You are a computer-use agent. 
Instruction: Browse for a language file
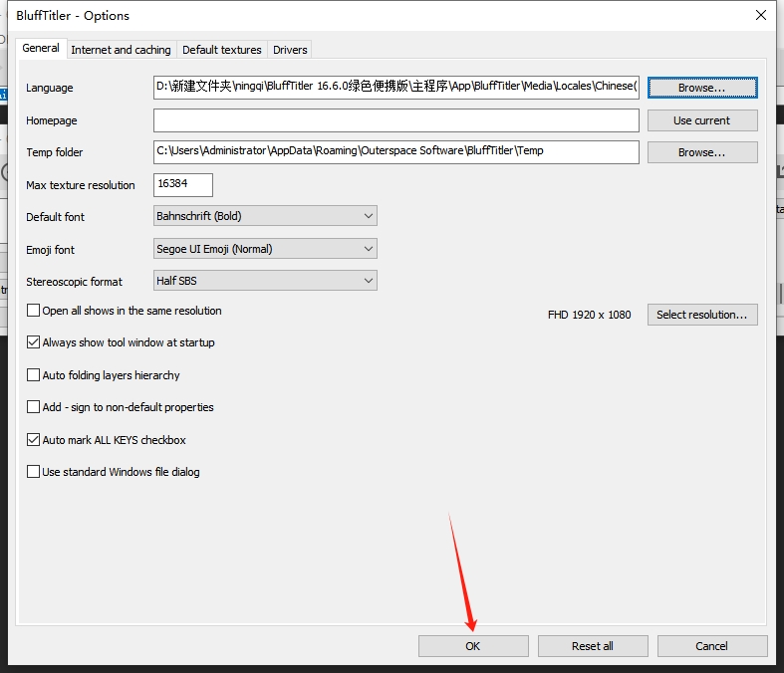click(702, 88)
